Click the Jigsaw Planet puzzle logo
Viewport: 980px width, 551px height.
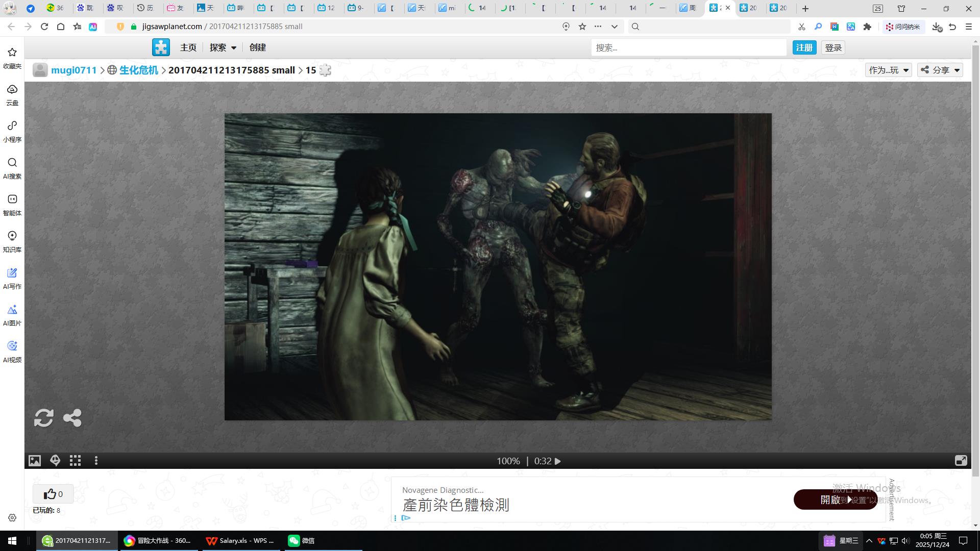pos(161,47)
